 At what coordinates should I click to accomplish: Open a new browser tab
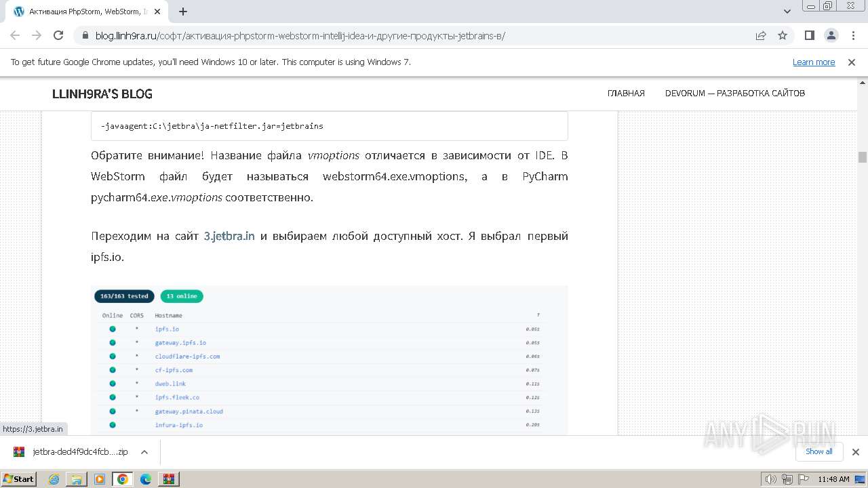pos(183,12)
